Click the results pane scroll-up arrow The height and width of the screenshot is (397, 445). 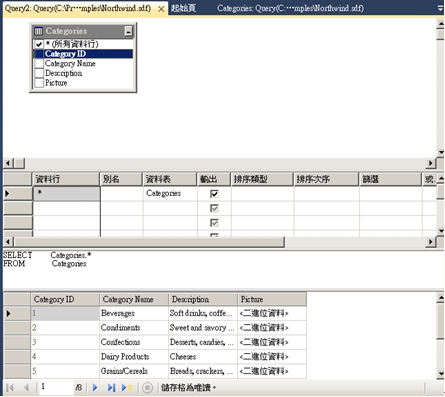pyautogui.click(x=440, y=297)
